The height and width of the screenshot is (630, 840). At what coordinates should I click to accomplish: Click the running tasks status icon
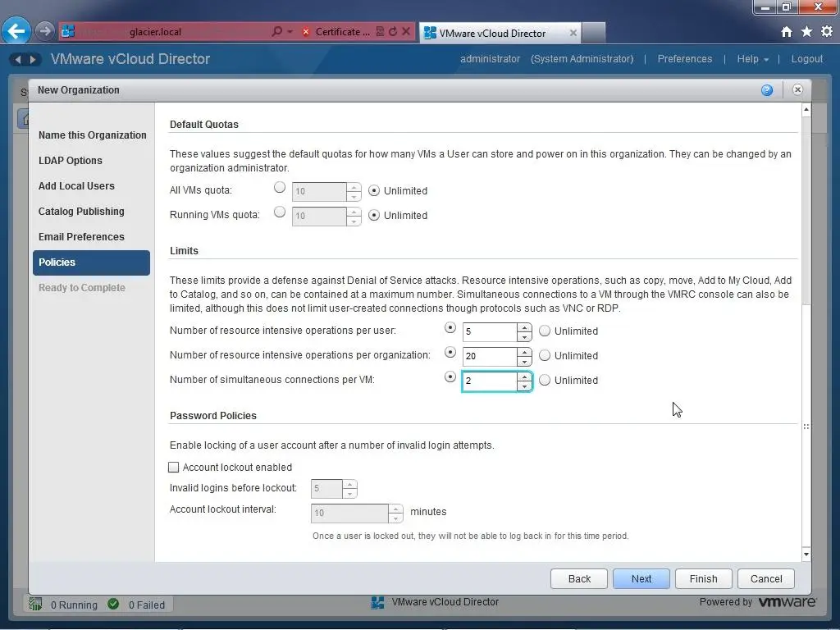pos(35,605)
